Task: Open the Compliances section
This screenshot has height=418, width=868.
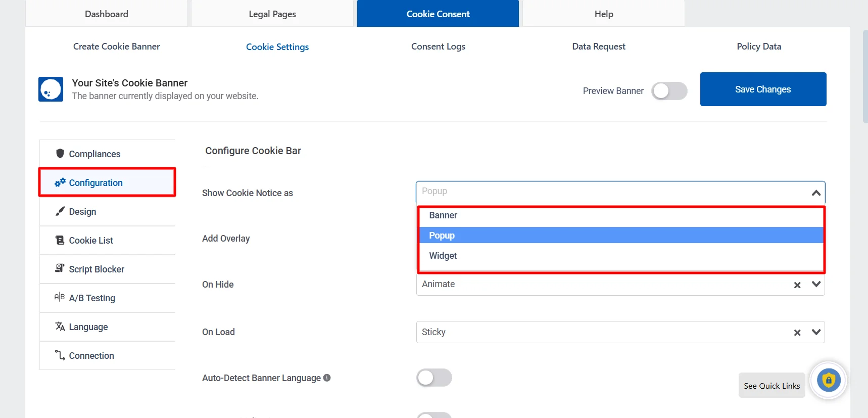Action: (108, 154)
